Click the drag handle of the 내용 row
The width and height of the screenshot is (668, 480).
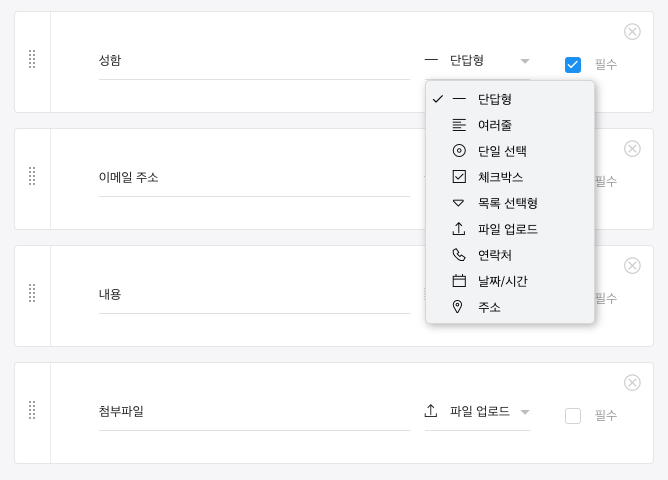[32, 294]
